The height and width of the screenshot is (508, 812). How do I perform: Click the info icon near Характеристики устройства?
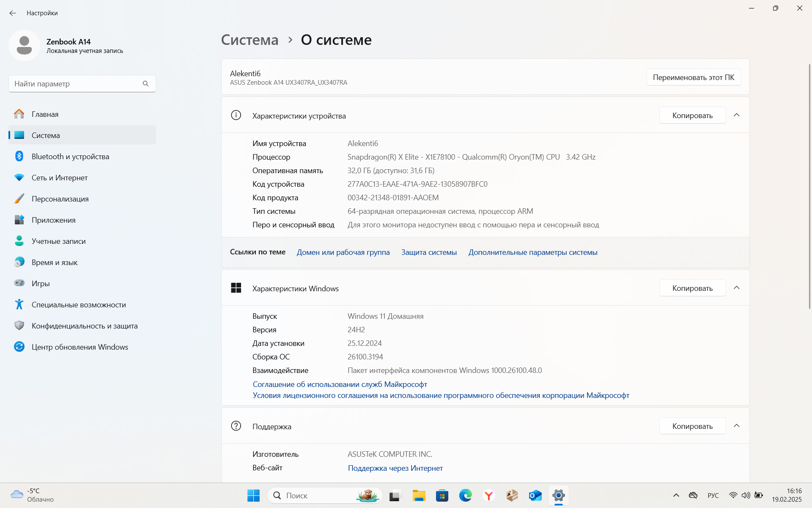(x=236, y=115)
